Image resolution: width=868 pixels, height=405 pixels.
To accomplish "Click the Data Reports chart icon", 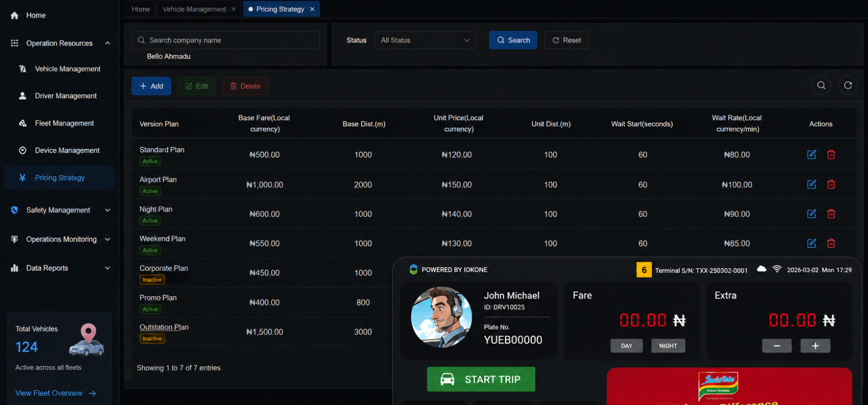I will click(14, 268).
